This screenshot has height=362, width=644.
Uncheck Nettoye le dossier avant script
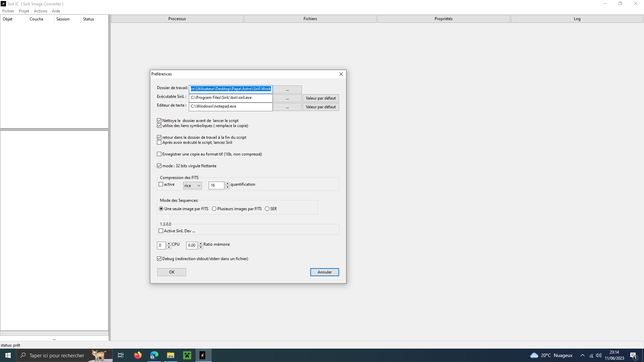pos(159,121)
